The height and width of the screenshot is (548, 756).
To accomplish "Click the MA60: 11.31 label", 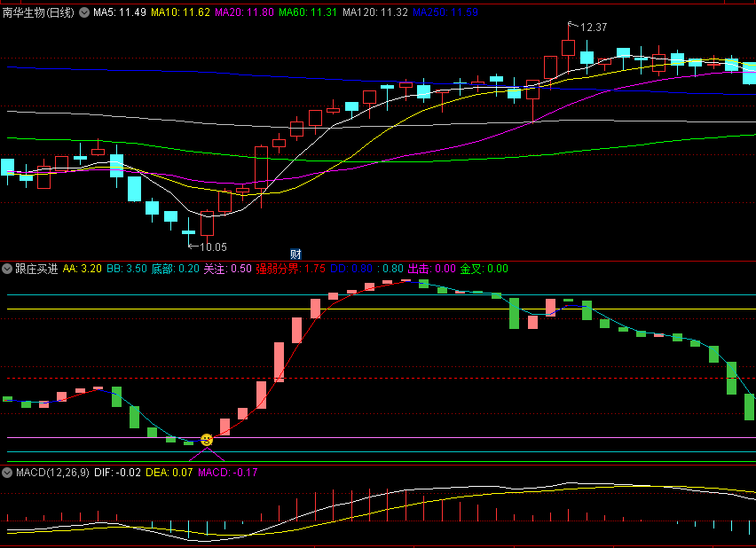I will pos(308,12).
